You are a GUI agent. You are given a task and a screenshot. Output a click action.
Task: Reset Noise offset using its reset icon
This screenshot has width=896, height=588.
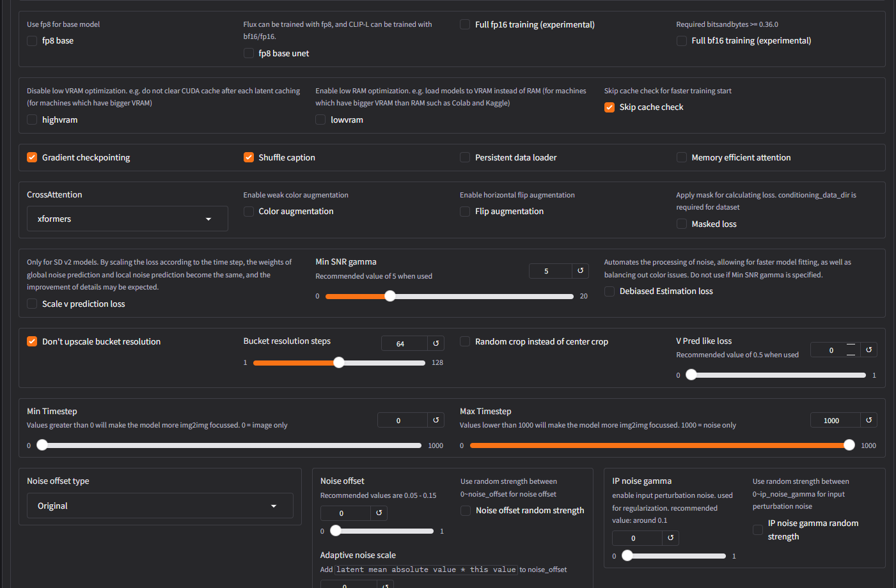point(380,513)
